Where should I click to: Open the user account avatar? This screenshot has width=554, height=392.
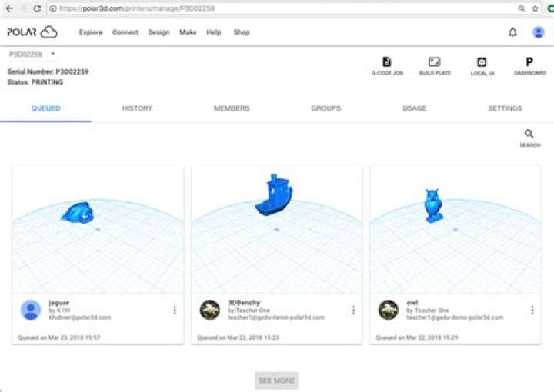pos(539,32)
